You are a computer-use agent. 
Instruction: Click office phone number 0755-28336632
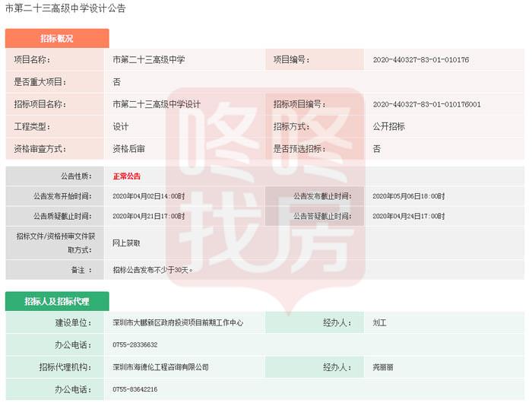tap(135, 345)
